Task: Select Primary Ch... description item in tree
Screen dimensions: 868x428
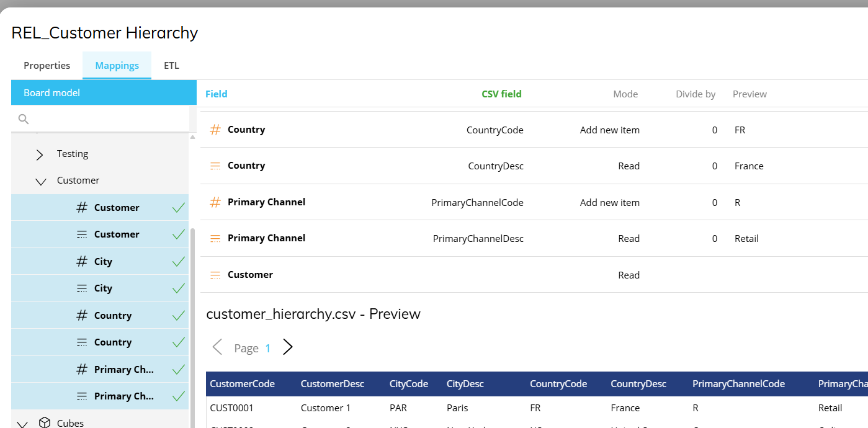Action: click(x=100, y=396)
